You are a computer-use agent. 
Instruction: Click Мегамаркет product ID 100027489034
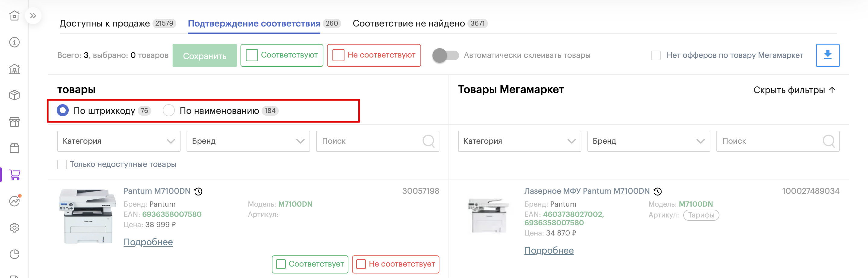(x=810, y=191)
